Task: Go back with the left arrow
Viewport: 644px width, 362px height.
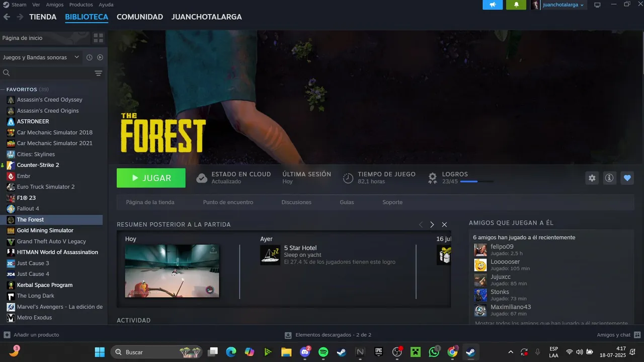Action: click(x=7, y=17)
